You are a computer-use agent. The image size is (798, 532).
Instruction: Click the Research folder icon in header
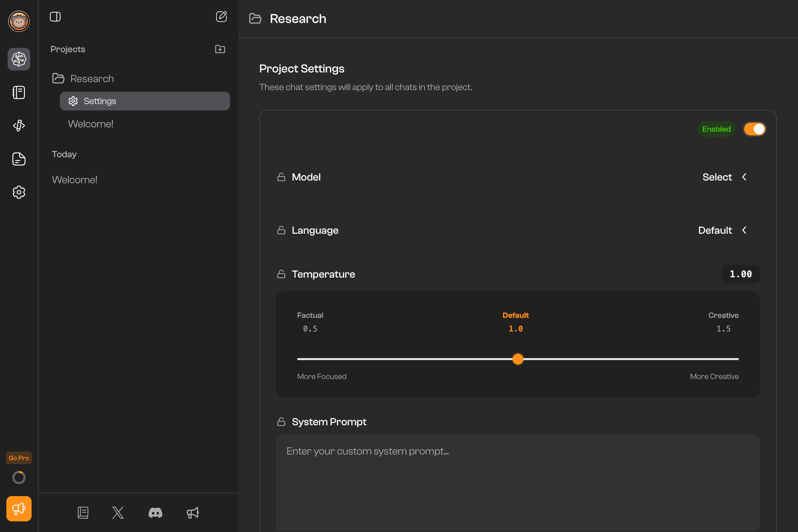(255, 18)
